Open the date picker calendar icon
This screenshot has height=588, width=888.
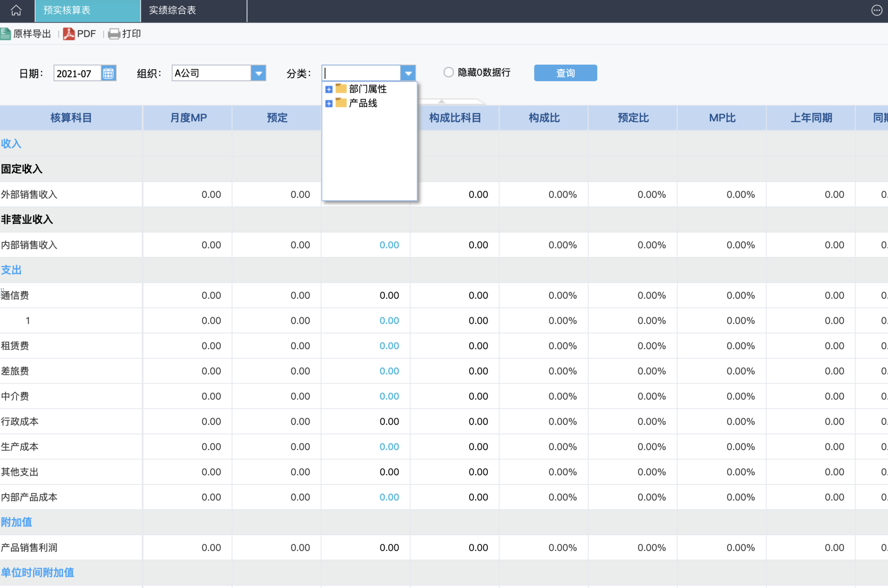click(x=108, y=73)
